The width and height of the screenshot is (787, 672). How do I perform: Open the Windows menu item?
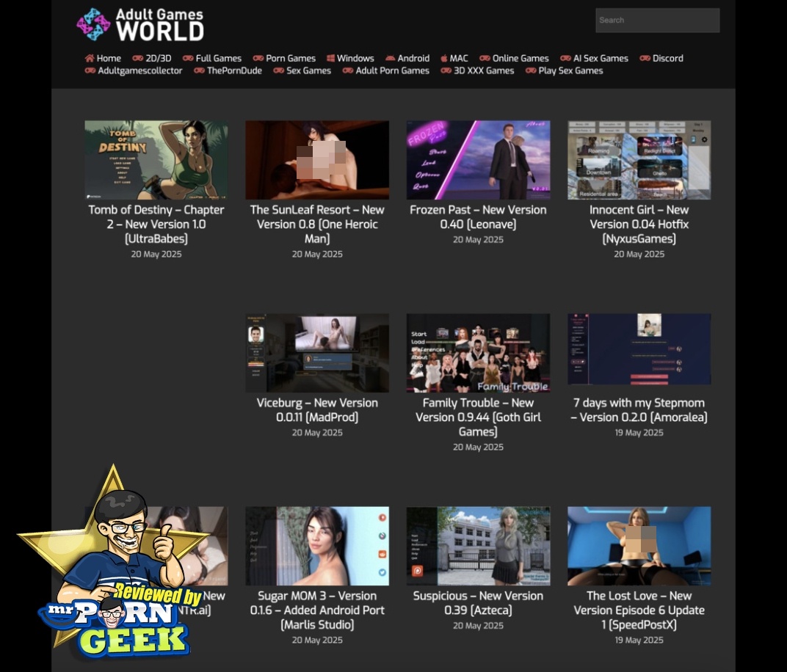click(355, 58)
